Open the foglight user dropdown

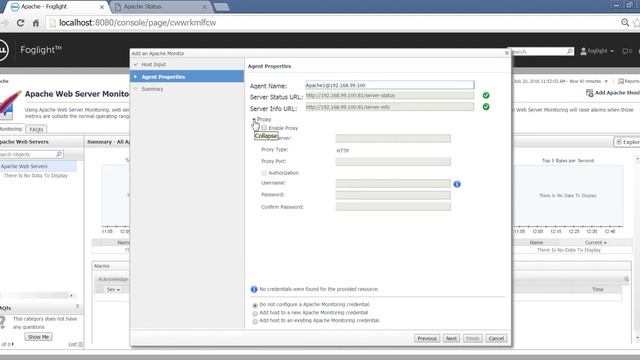pyautogui.click(x=611, y=51)
